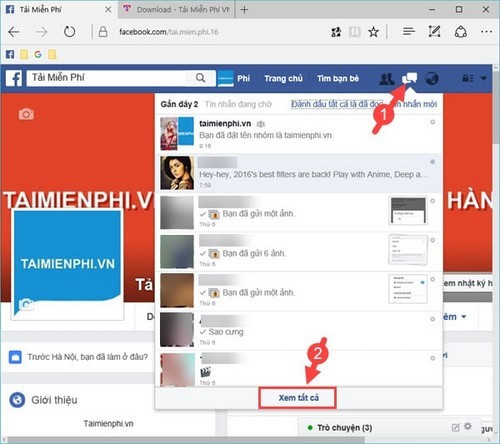
Task: Toggle read dot on Sao cưng conversation
Action: tap(432, 319)
